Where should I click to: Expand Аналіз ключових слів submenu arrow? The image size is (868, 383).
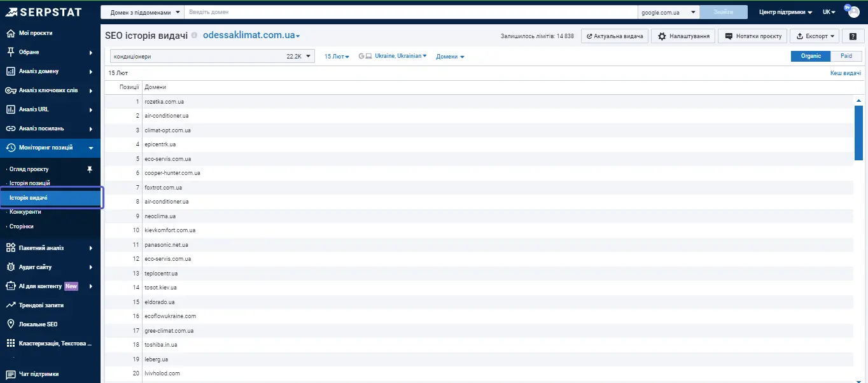pos(91,90)
